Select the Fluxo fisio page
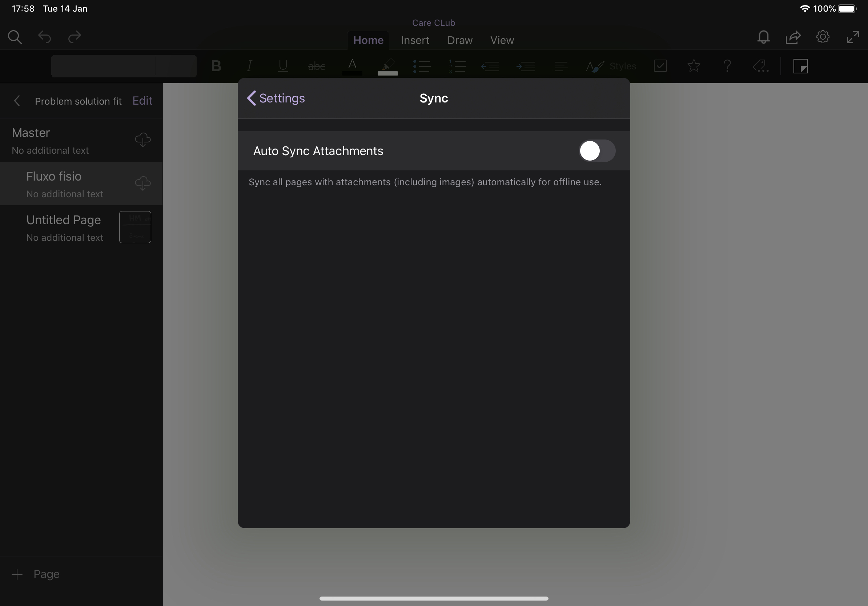This screenshot has height=606, width=868. (x=81, y=183)
